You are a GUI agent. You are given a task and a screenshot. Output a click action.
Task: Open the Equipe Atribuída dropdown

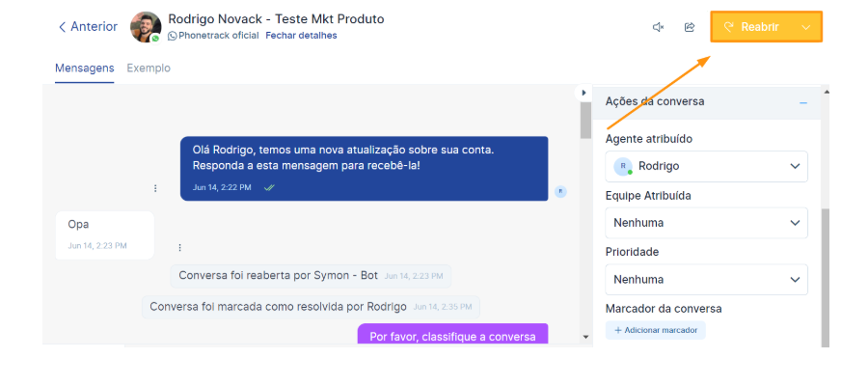coord(706,223)
